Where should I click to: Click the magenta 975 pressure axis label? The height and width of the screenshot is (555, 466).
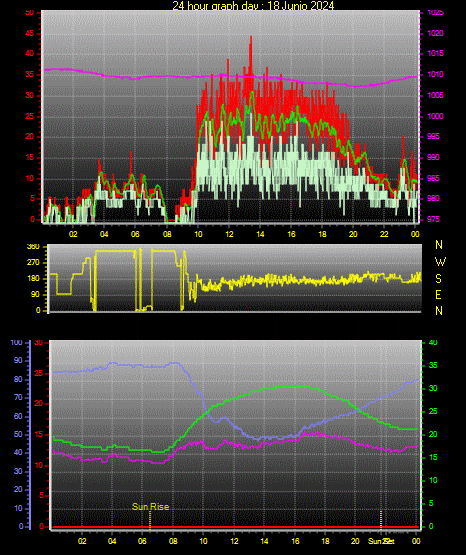point(433,219)
